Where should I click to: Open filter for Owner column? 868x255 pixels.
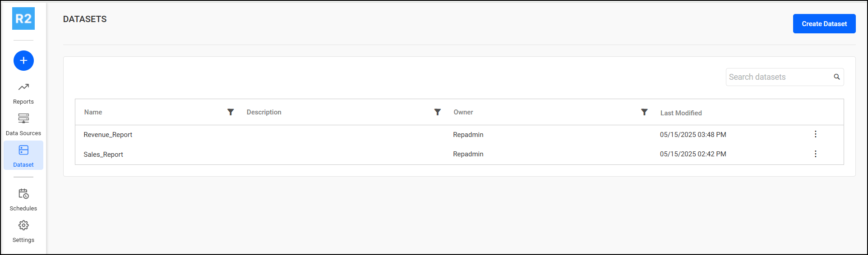click(644, 112)
